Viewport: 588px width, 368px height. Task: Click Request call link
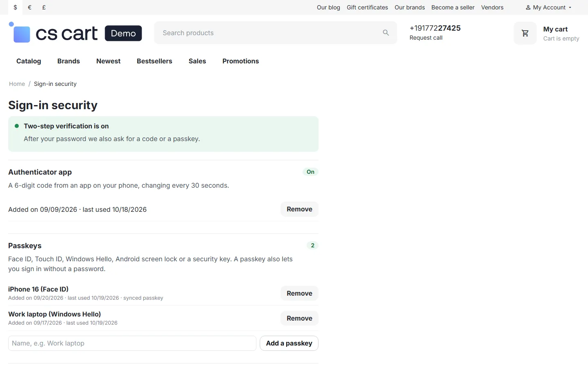point(426,38)
